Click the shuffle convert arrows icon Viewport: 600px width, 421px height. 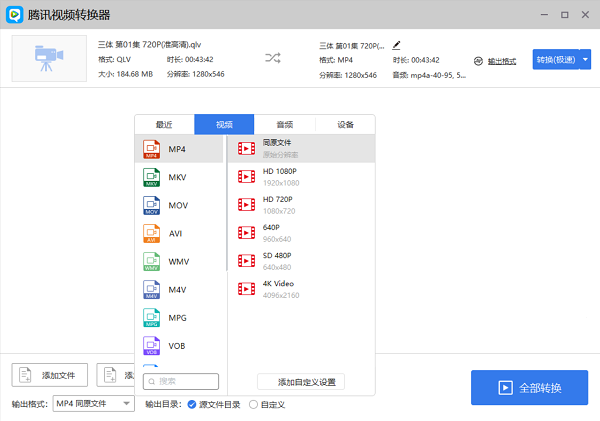point(273,59)
